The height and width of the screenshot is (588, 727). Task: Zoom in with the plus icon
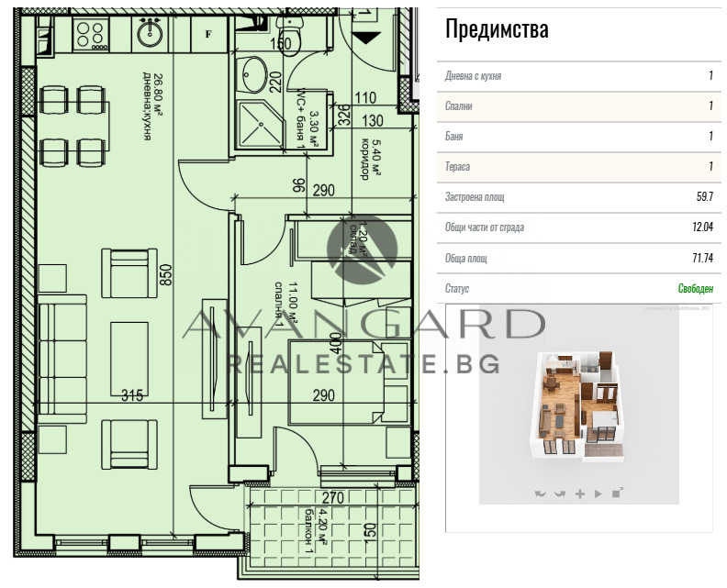pyautogui.click(x=579, y=494)
